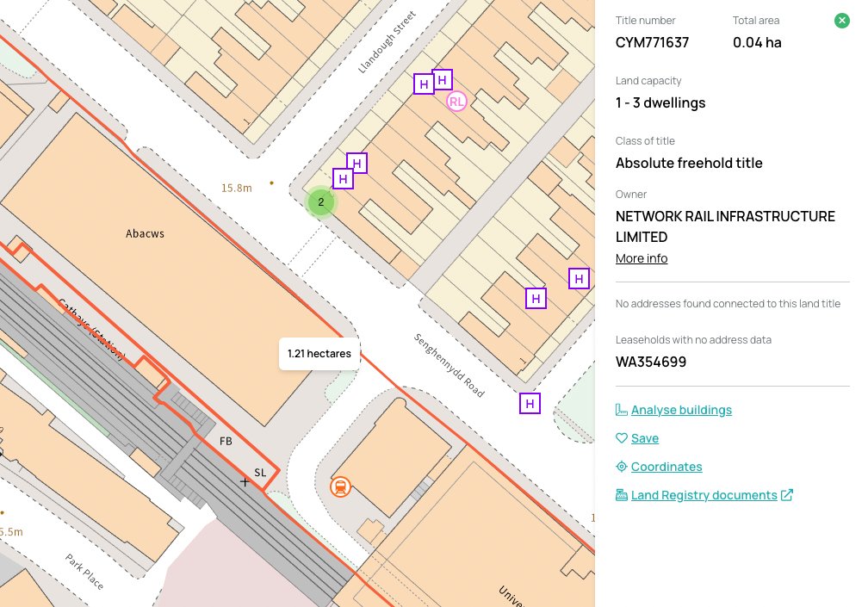Select the pink RL map marker
The width and height of the screenshot is (868, 607).
(x=456, y=102)
